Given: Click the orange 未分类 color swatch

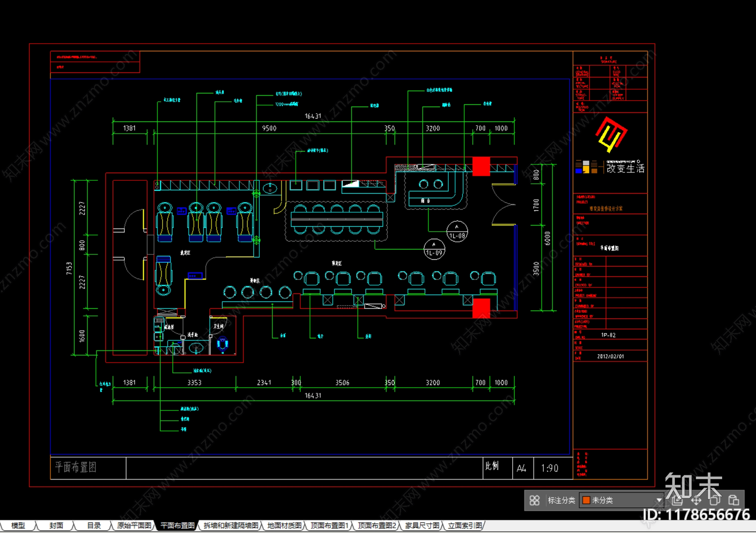Looking at the screenshot, I should pyautogui.click(x=586, y=500).
